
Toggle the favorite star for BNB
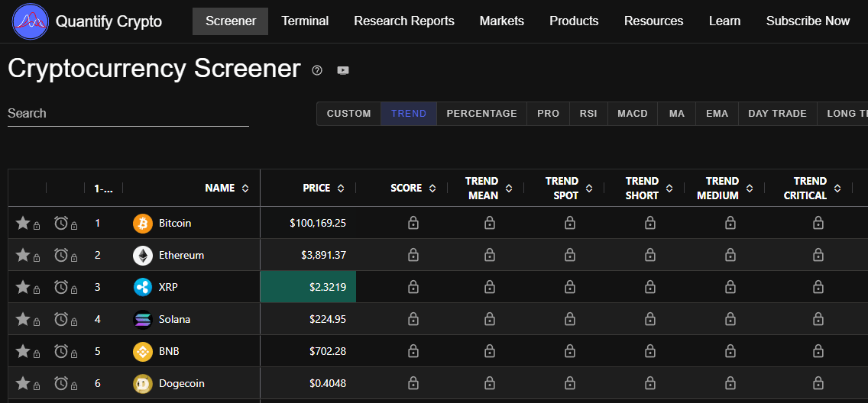pyautogui.click(x=23, y=352)
